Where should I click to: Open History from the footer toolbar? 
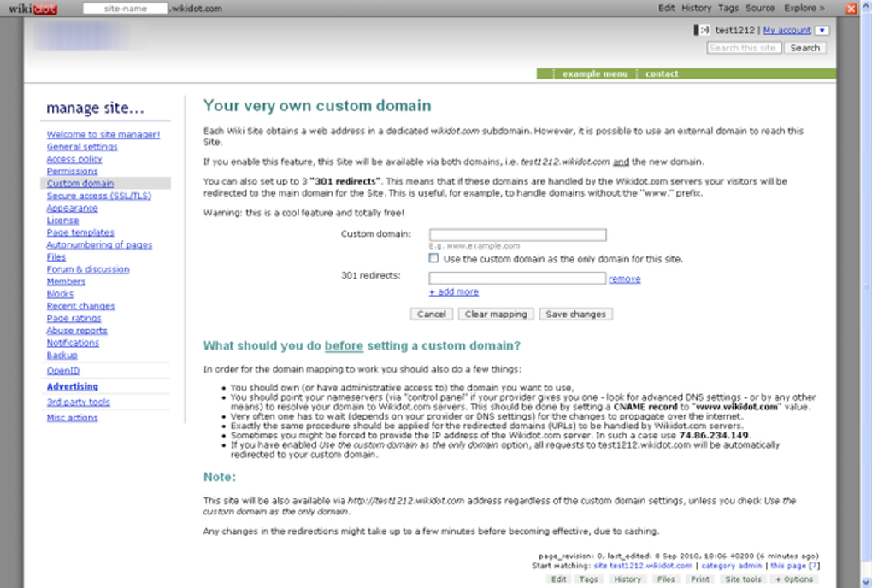pos(627,579)
